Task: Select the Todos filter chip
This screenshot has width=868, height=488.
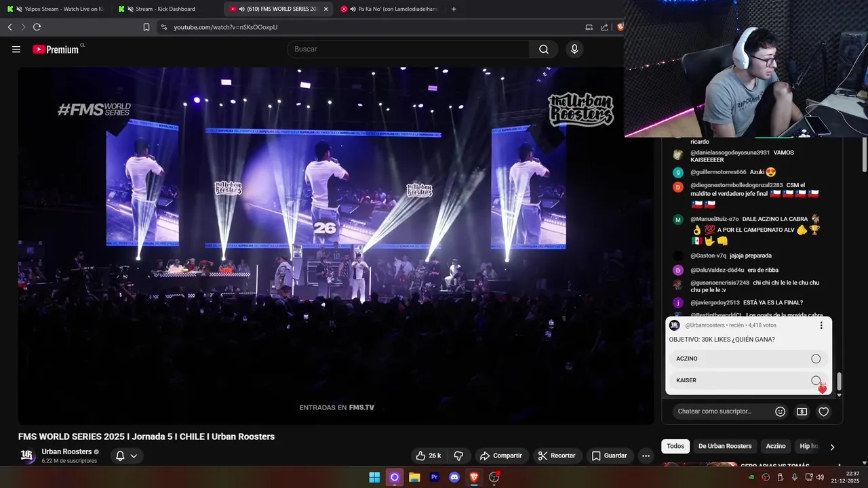Action: click(675, 446)
